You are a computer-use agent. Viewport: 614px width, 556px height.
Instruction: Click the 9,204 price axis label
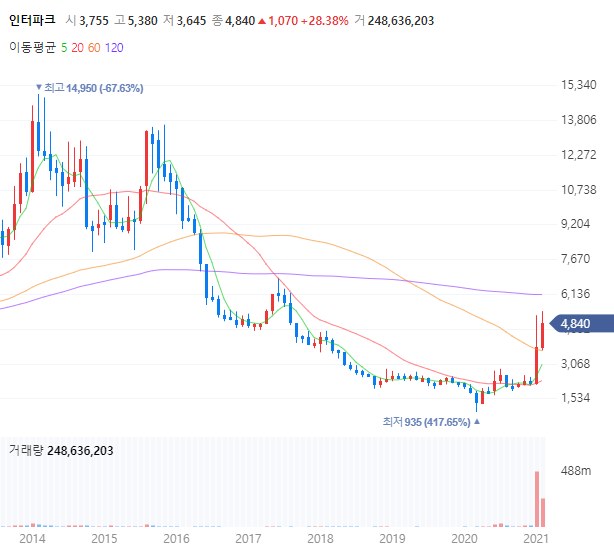tap(575, 224)
